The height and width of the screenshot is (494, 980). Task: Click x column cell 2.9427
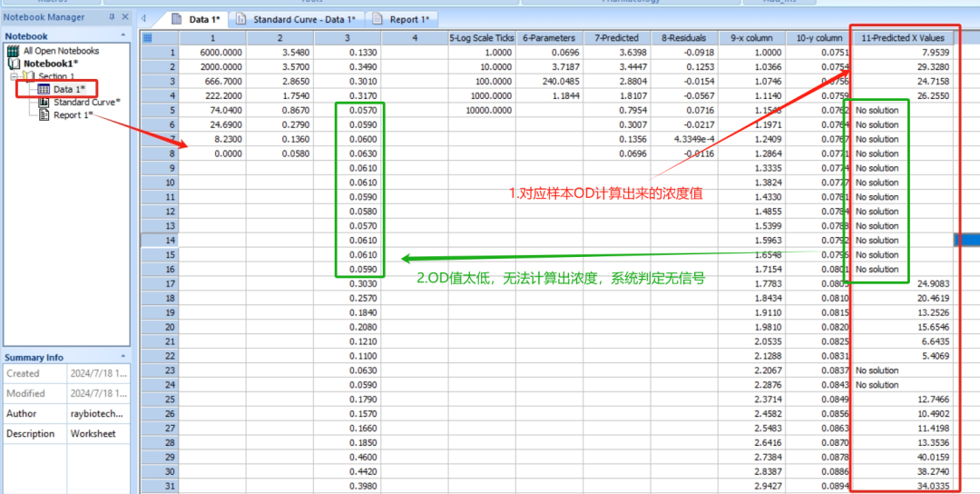tap(752, 486)
